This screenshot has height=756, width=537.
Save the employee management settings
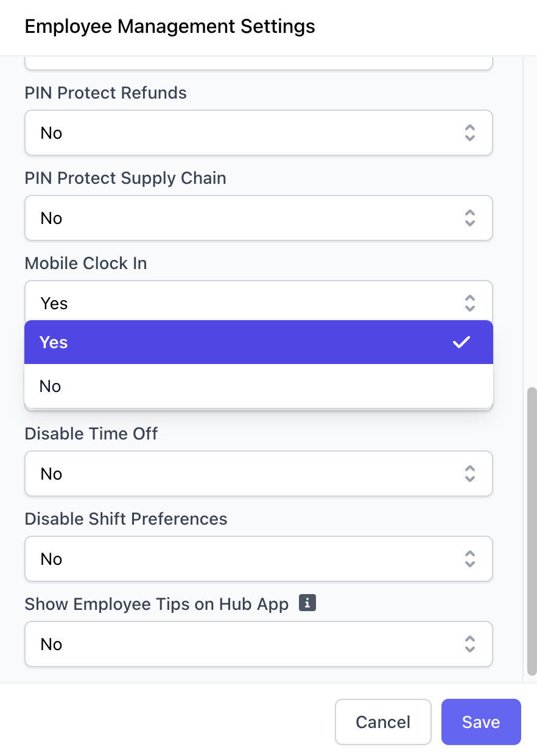pos(481,722)
